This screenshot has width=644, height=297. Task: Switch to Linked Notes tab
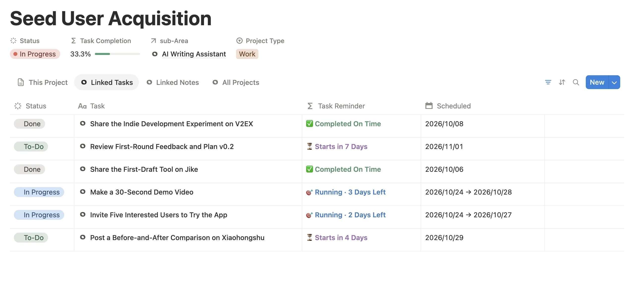point(172,82)
